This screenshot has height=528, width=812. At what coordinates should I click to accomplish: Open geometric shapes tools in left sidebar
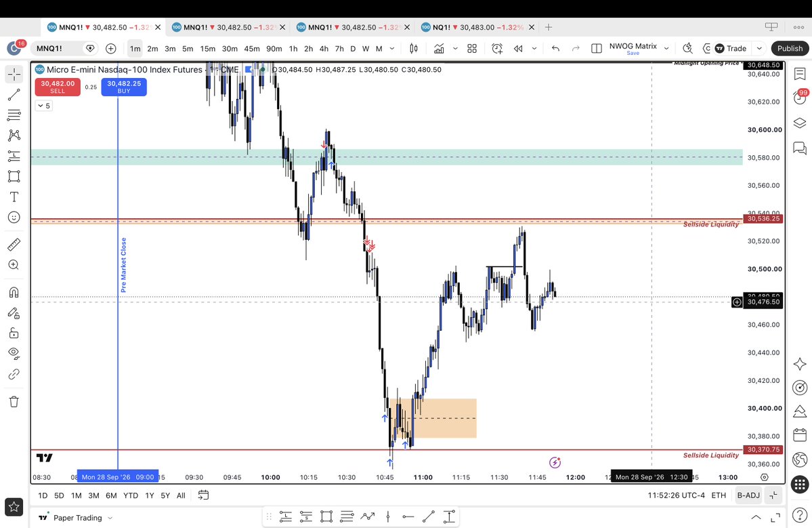(14, 176)
